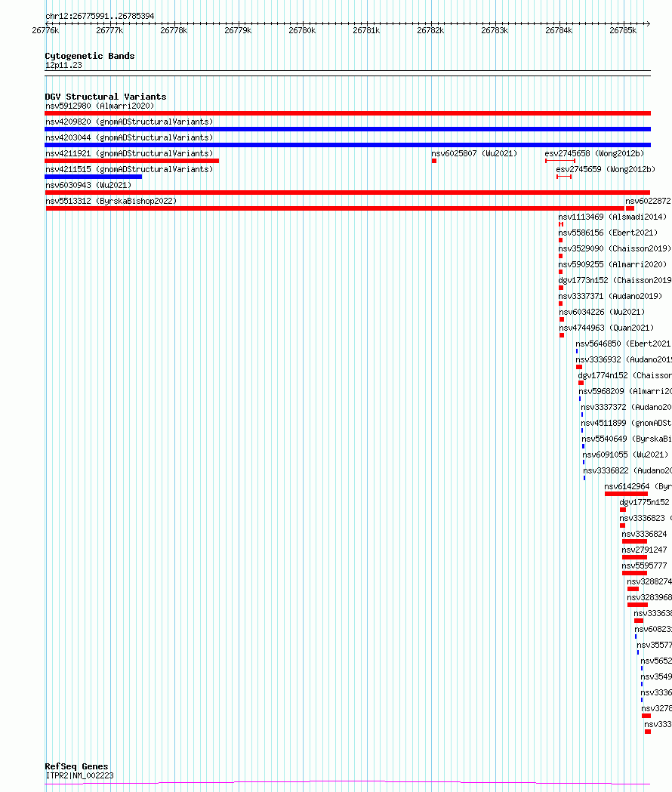This screenshot has height=792, width=672.
Task: Open nsv6091055 (Wu2021) label
Action: click(625, 455)
